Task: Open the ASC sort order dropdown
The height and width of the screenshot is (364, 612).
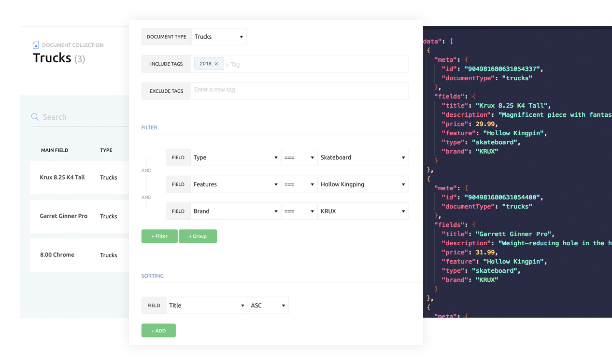Action: [268, 306]
